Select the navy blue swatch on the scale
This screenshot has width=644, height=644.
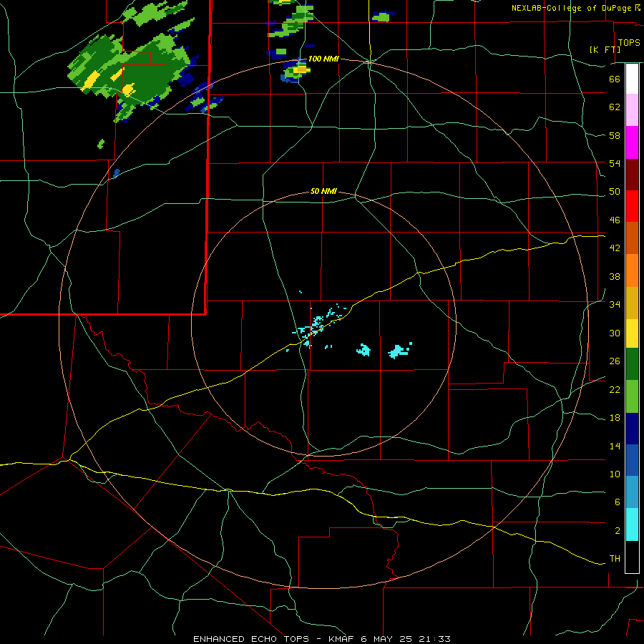tap(632, 429)
